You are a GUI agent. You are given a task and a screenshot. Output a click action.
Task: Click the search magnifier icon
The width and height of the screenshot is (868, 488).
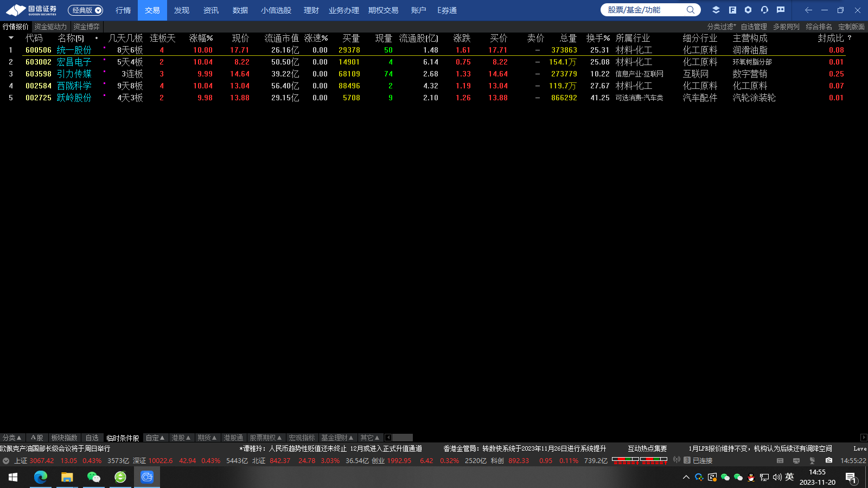pyautogui.click(x=690, y=10)
